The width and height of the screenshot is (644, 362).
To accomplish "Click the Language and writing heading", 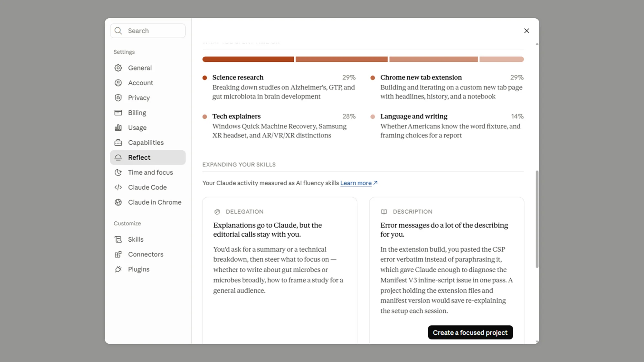I will tap(414, 116).
